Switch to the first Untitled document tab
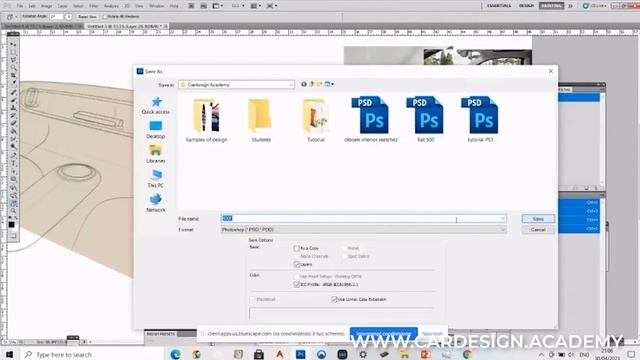This screenshot has width=640, height=360. pos(42,26)
